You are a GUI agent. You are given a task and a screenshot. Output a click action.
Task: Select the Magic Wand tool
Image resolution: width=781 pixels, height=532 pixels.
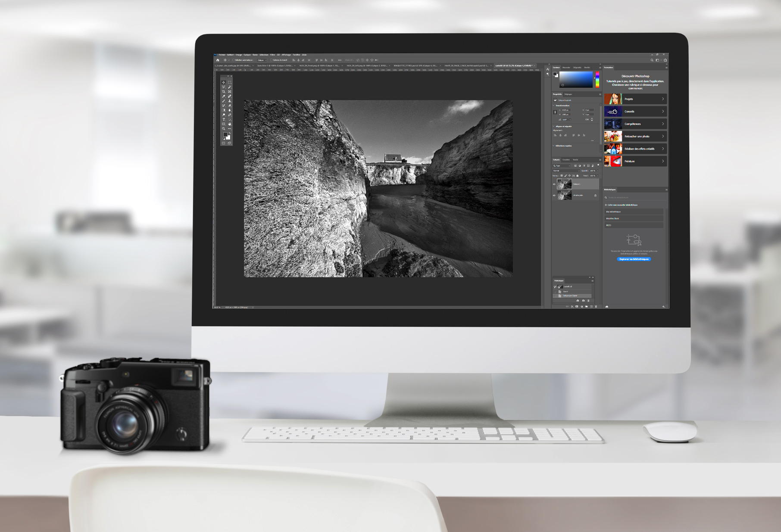click(229, 87)
